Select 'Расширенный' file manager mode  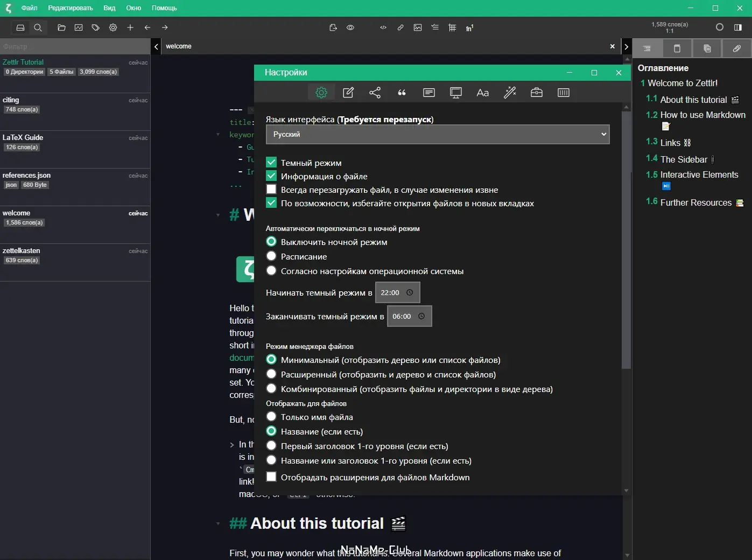click(271, 374)
